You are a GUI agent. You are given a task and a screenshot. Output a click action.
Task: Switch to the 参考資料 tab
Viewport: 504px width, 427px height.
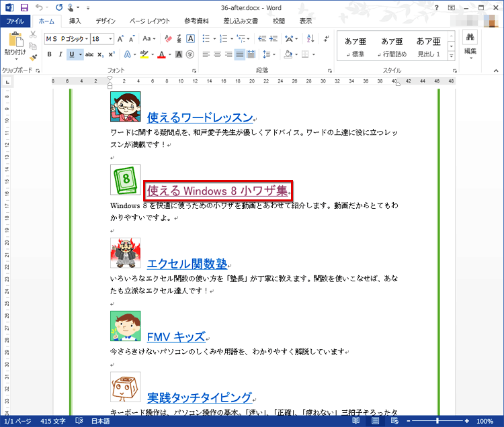(x=196, y=21)
